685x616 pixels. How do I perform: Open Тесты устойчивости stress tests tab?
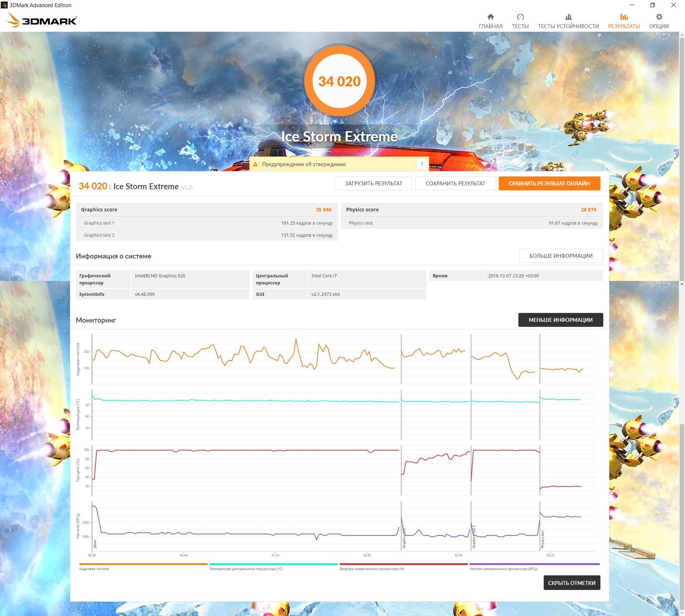[568, 21]
